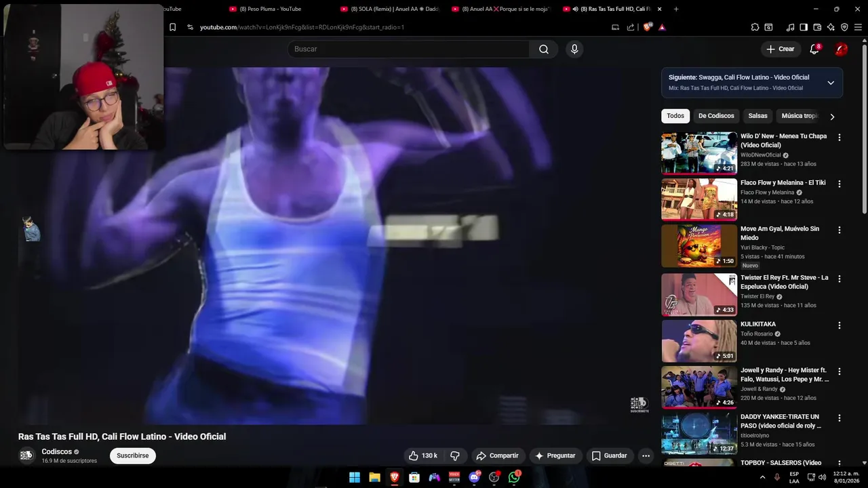The height and width of the screenshot is (488, 868).
Task: Open the Flaco Flow El Tiki thumbnail
Action: click(699, 199)
